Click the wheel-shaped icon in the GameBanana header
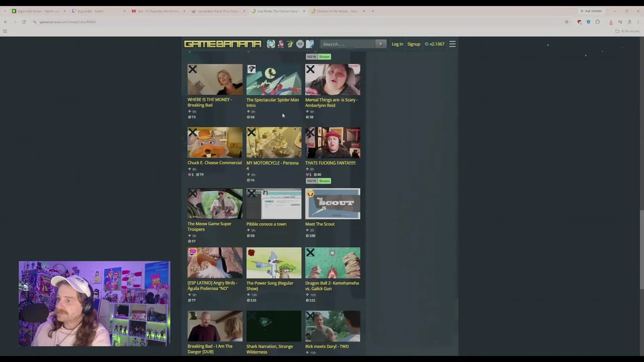 click(300, 44)
